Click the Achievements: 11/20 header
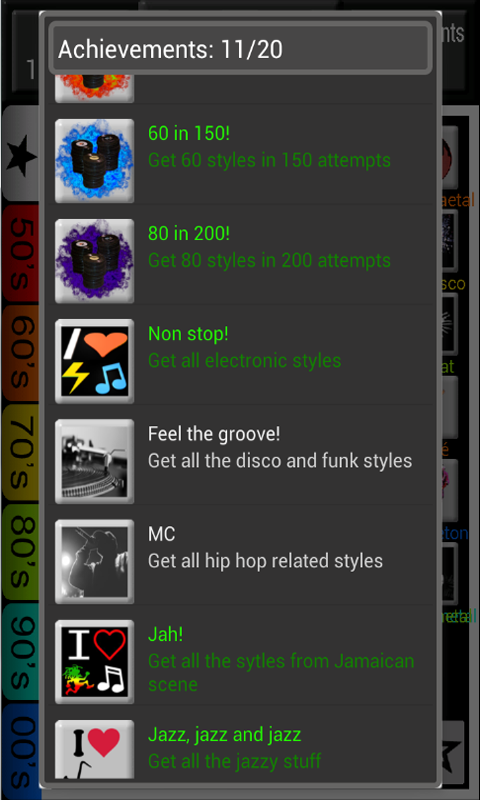This screenshot has width=480, height=800. tap(240, 49)
